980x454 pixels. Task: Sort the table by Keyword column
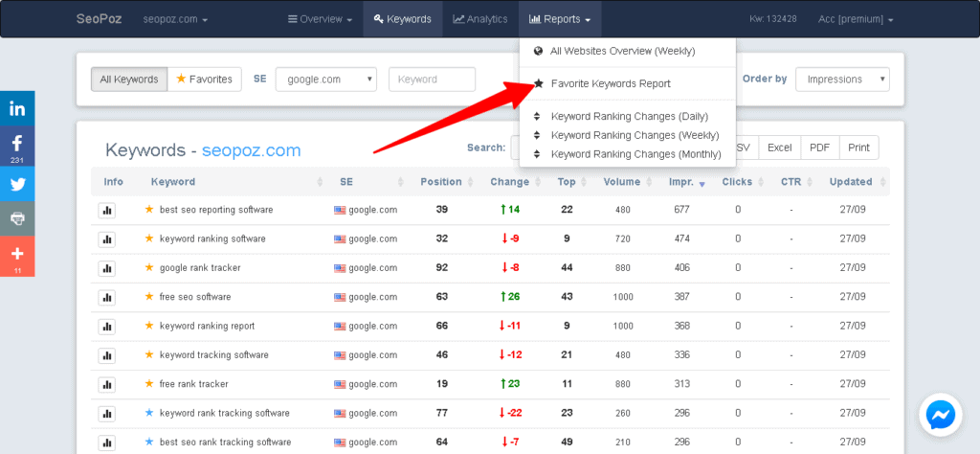(236, 182)
